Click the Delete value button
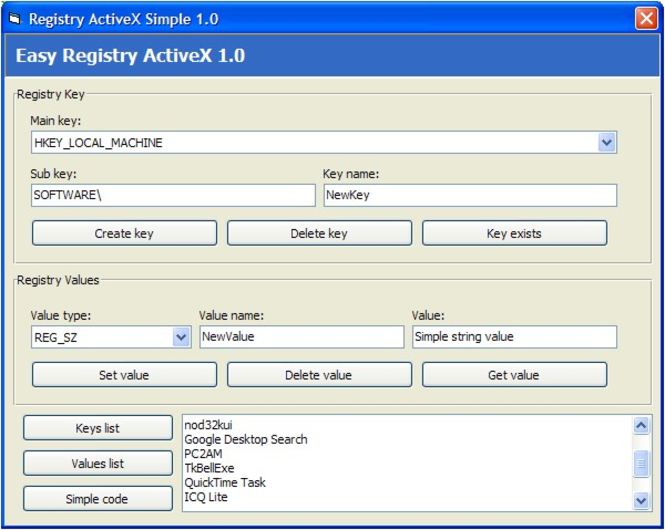Viewport: 665px width, 530px height. tap(319, 375)
